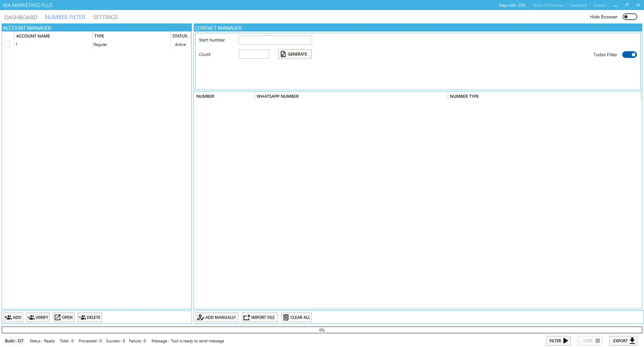Click the Add account button
This screenshot has width=644, height=347.
[x=13, y=318]
